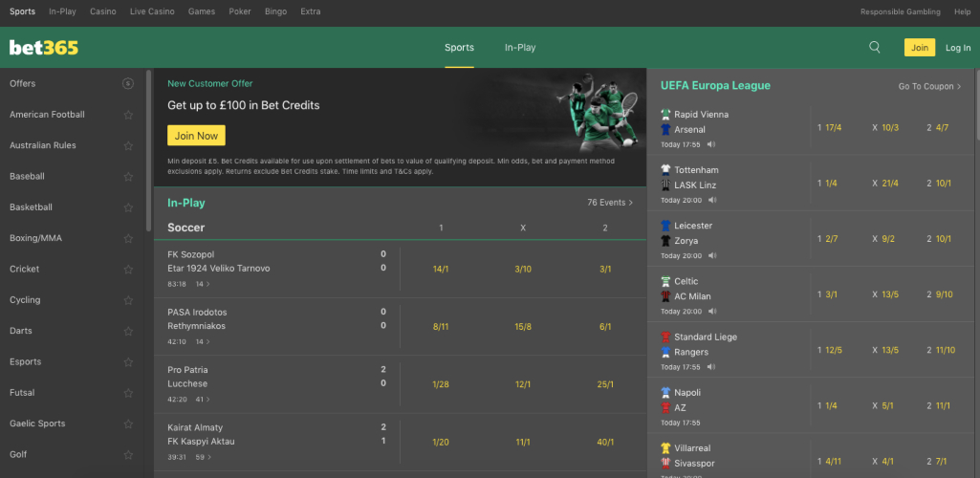980x478 pixels.
Task: Open Live Casino in top menu
Action: pos(152,11)
